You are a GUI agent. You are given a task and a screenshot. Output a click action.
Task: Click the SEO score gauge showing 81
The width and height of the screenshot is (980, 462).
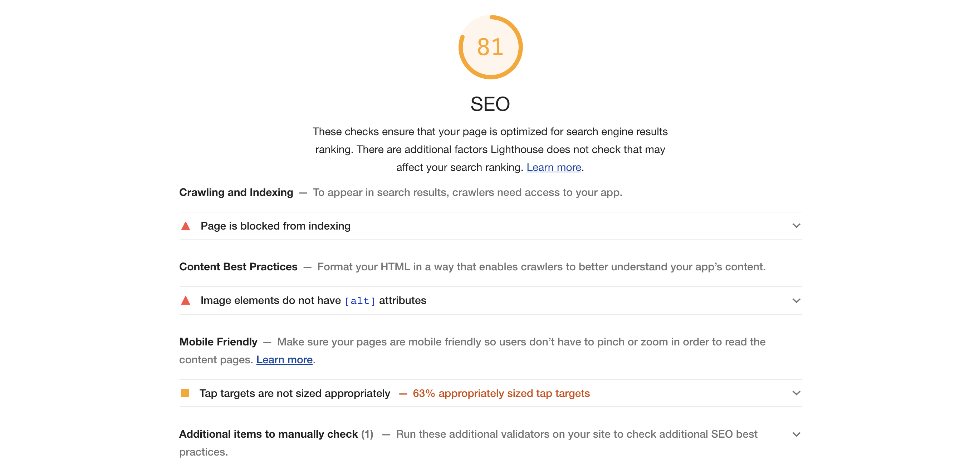pyautogui.click(x=490, y=47)
